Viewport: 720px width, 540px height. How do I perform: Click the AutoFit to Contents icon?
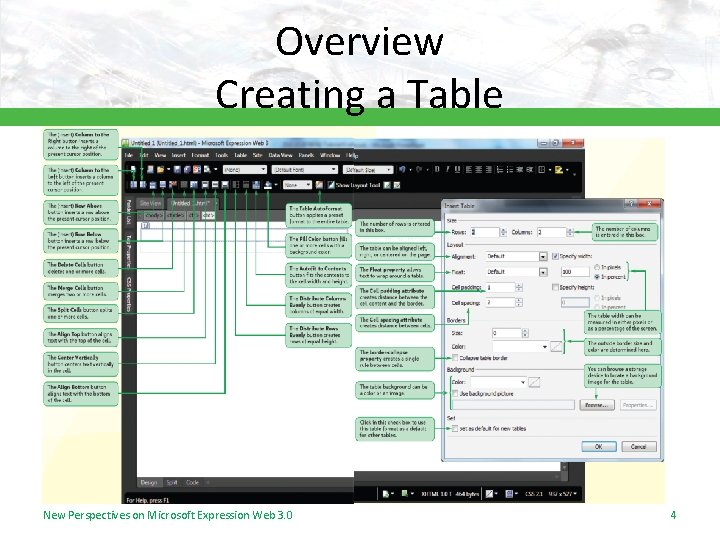[x=256, y=185]
